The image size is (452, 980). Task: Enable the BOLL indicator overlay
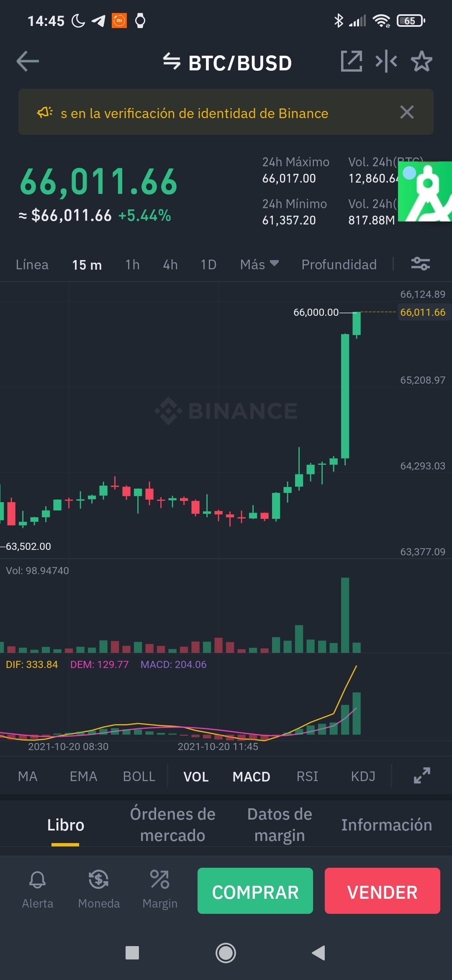tap(139, 776)
